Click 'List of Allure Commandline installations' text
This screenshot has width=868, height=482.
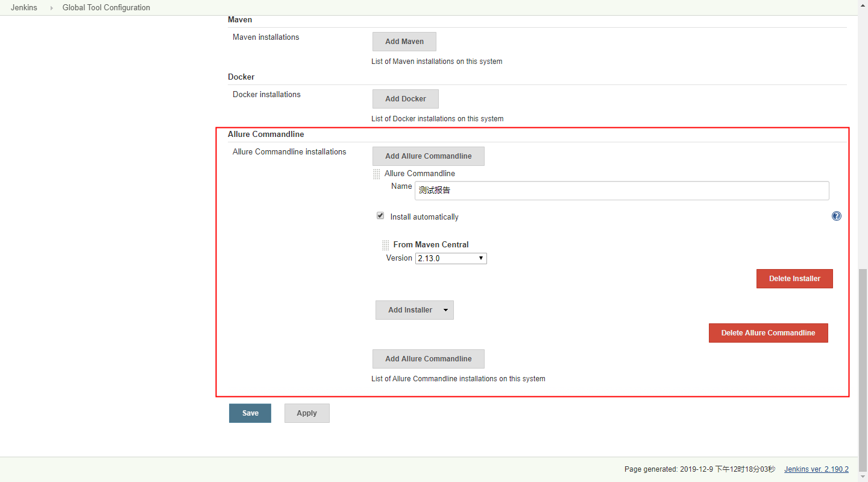tap(458, 379)
